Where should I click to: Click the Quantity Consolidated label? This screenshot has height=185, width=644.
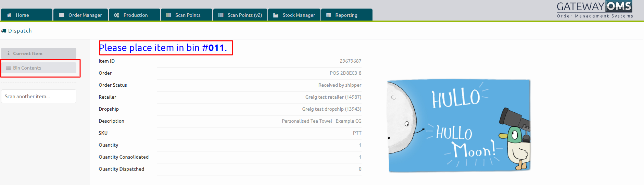tap(124, 157)
